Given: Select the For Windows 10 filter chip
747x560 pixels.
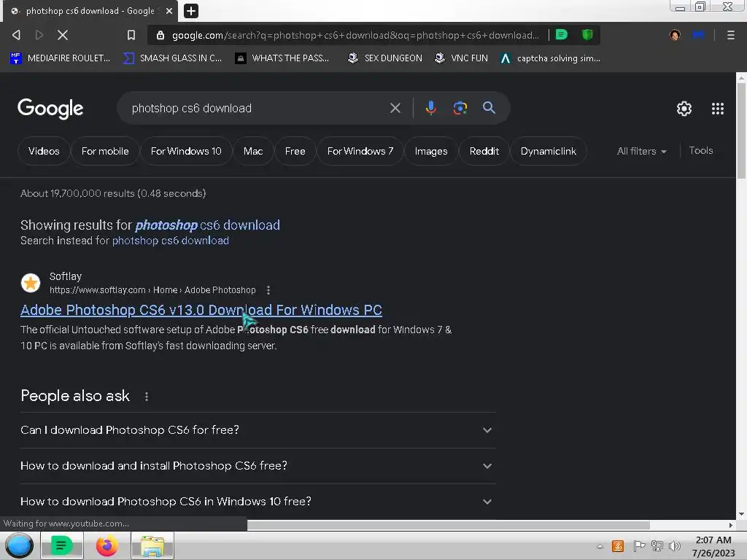Looking at the screenshot, I should point(186,151).
